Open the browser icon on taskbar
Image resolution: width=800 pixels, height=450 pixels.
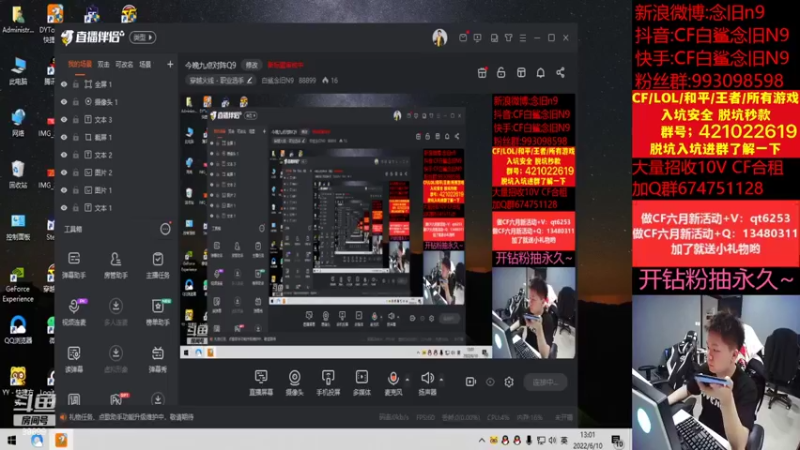(37, 440)
